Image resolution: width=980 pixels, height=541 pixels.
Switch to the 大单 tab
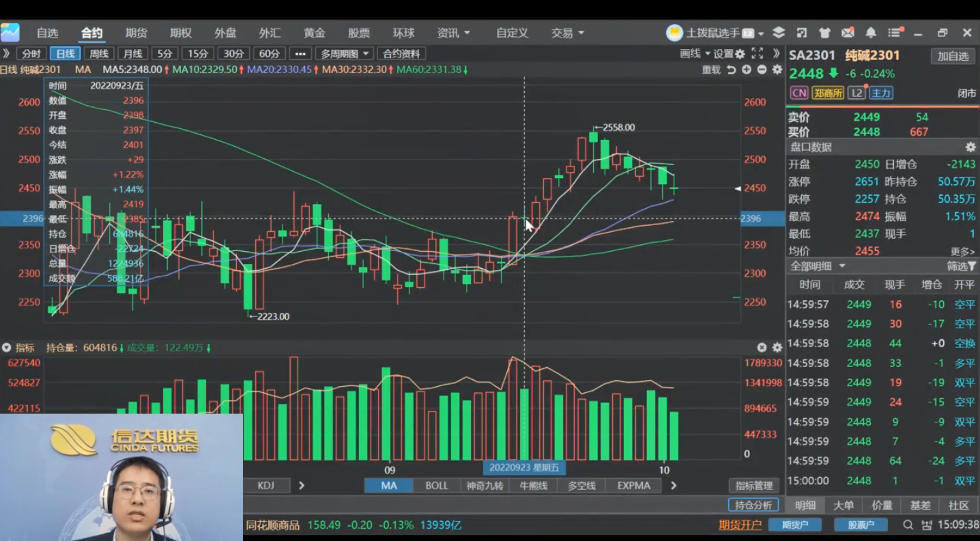[844, 506]
